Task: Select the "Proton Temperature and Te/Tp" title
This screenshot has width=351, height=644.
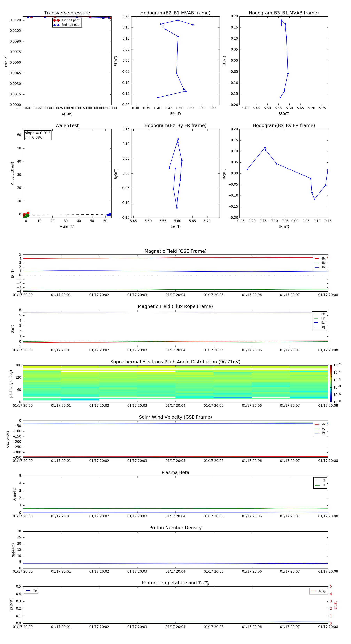Action: pyautogui.click(x=175, y=583)
